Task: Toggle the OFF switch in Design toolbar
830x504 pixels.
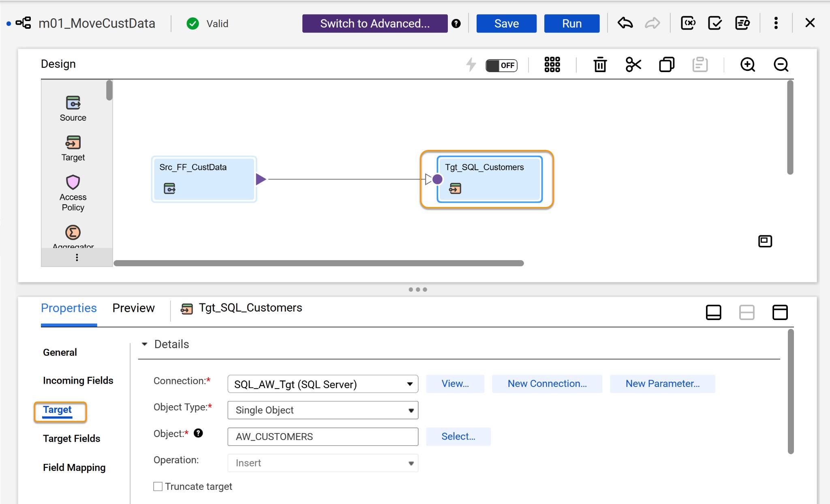Action: 501,65
